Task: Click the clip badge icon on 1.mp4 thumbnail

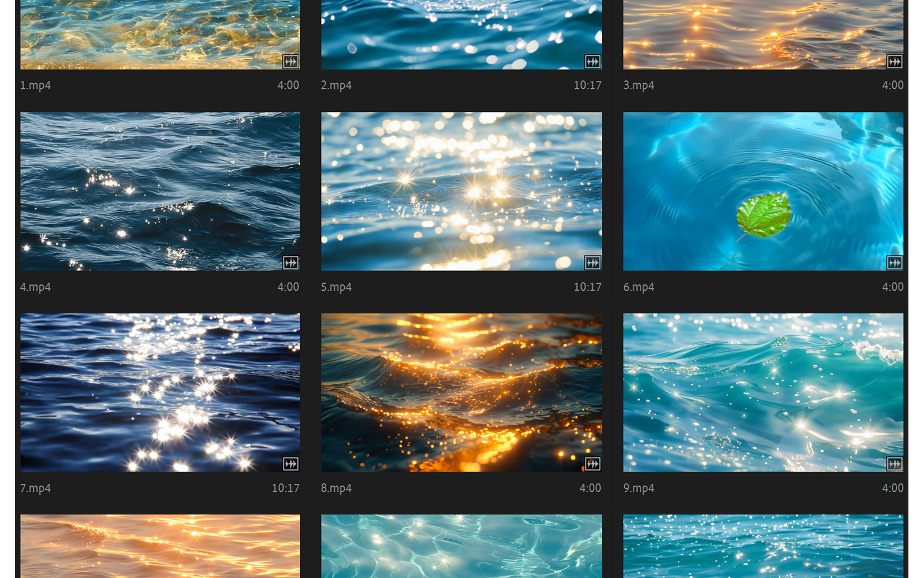Action: [290, 61]
